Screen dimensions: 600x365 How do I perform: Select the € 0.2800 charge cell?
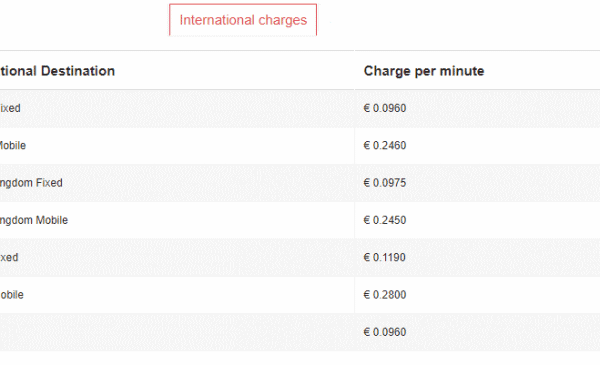[x=385, y=295]
